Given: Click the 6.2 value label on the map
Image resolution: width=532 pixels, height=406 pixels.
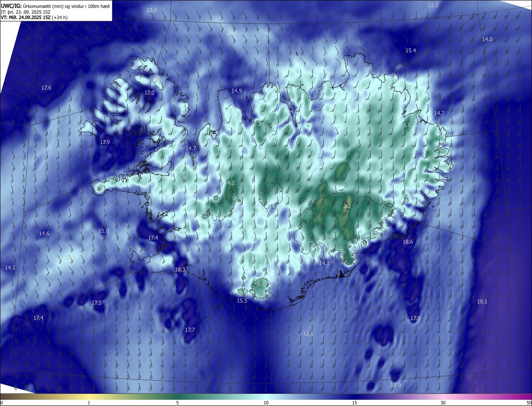Looking at the screenshot, I should click(261, 284).
